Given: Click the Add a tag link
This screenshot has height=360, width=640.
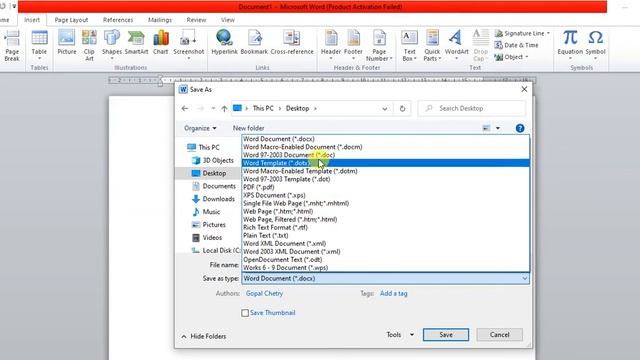Looking at the screenshot, I should (393, 293).
